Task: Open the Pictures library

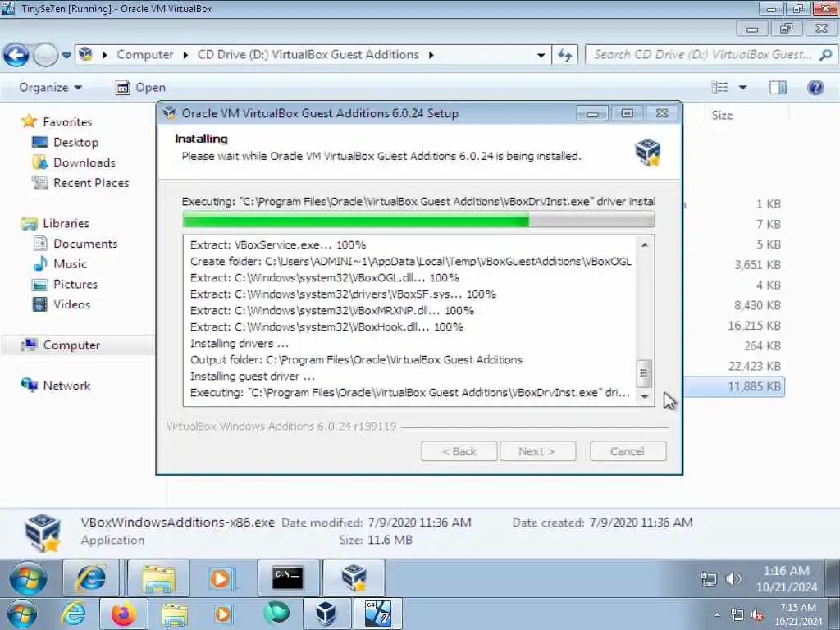Action: click(x=65, y=284)
